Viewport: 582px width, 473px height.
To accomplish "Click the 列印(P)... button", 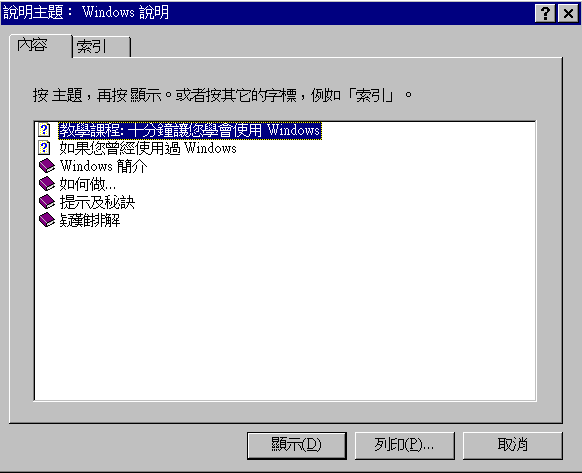I will tap(405, 445).
